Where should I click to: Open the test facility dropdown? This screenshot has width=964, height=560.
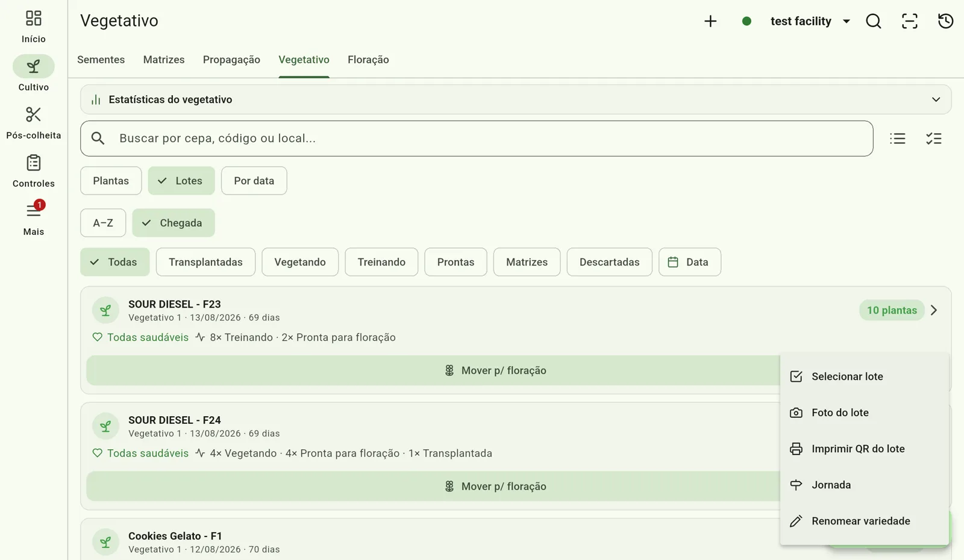[x=810, y=21]
